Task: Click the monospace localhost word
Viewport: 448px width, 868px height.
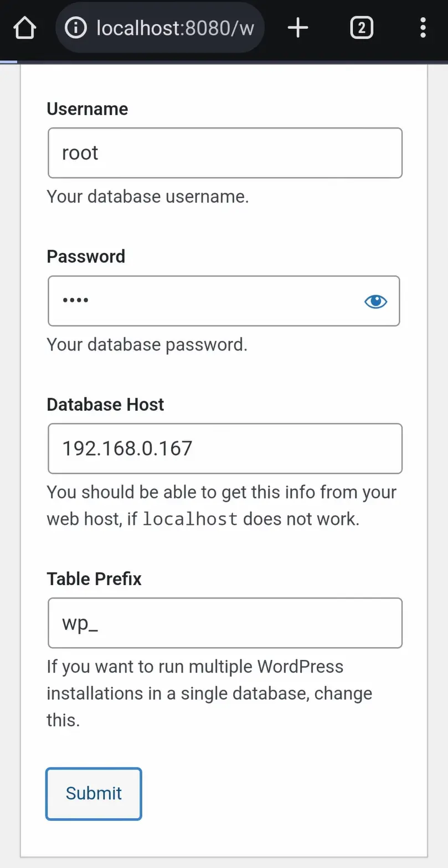Action: (190, 519)
